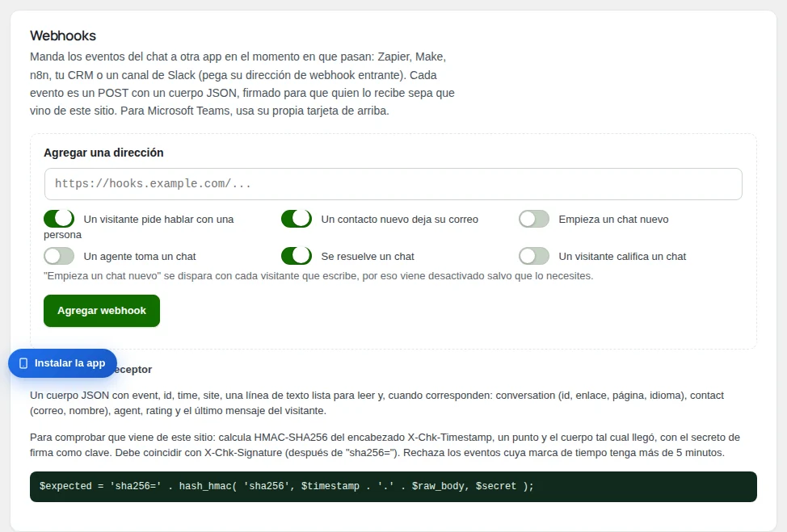
Task: Click the intro paragraph starting 'Manda los eventos del chat'
Action: 242,84
